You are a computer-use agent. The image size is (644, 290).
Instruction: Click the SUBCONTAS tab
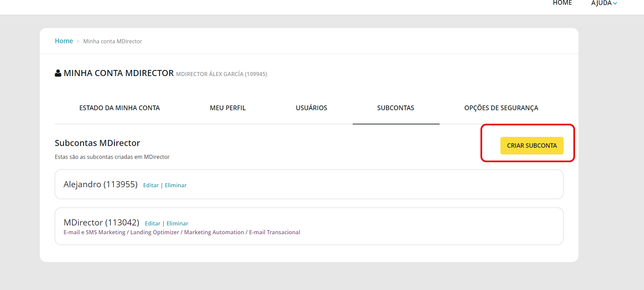(395, 108)
